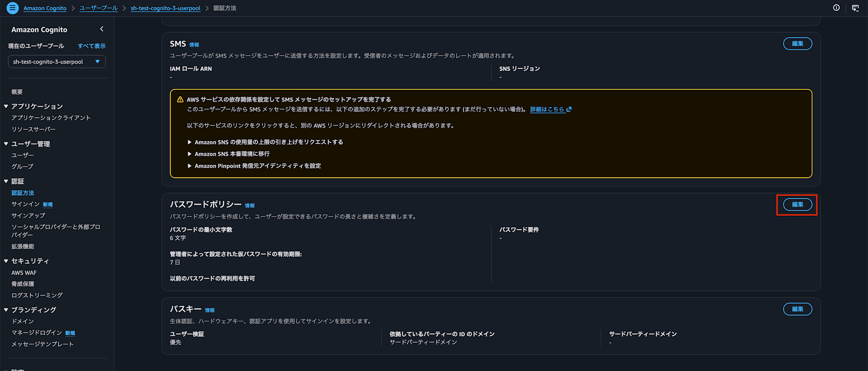Screen dimensions: 868x371
Task: Click the すべて表示 link in the sidebar
Action: (x=92, y=46)
